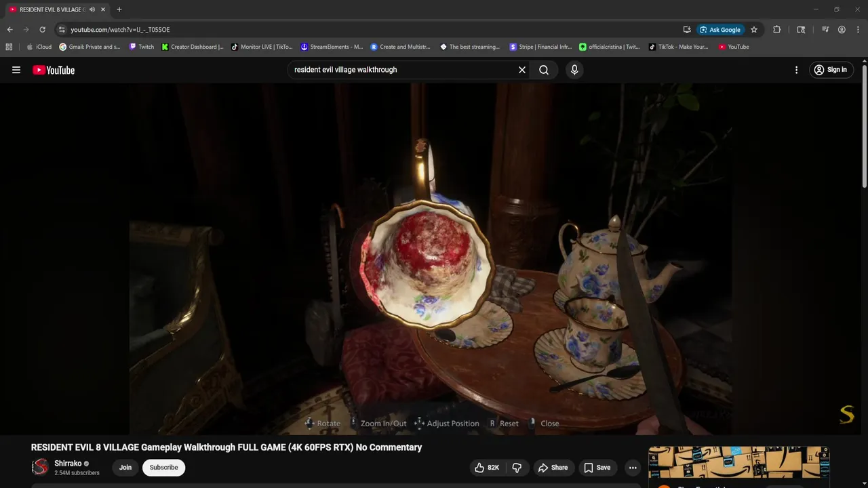Reload the page
The width and height of the screenshot is (868, 488).
(42, 30)
